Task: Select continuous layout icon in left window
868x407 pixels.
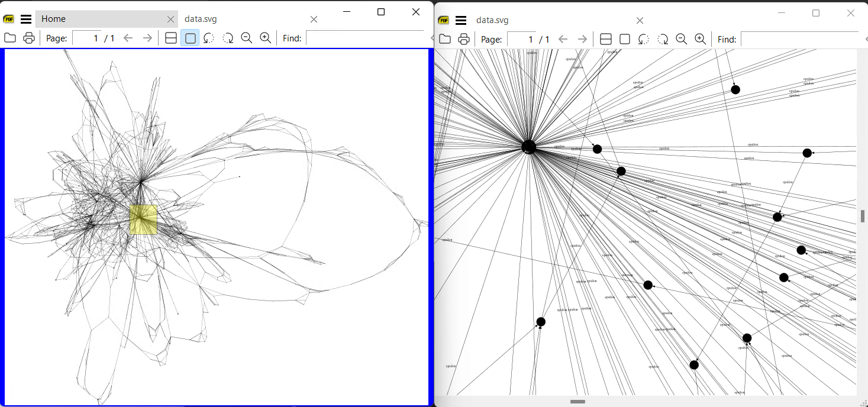Action: pyautogui.click(x=171, y=38)
